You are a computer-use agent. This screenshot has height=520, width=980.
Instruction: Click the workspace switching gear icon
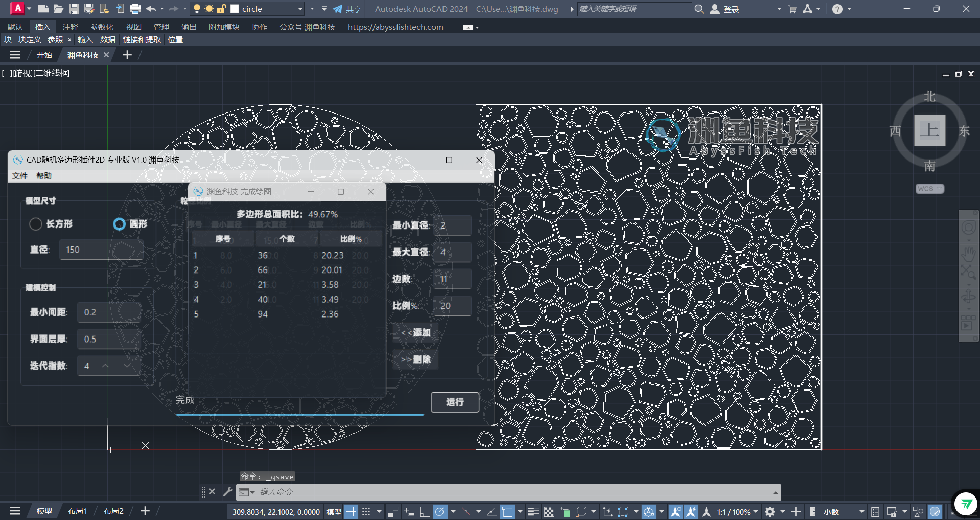coord(770,511)
